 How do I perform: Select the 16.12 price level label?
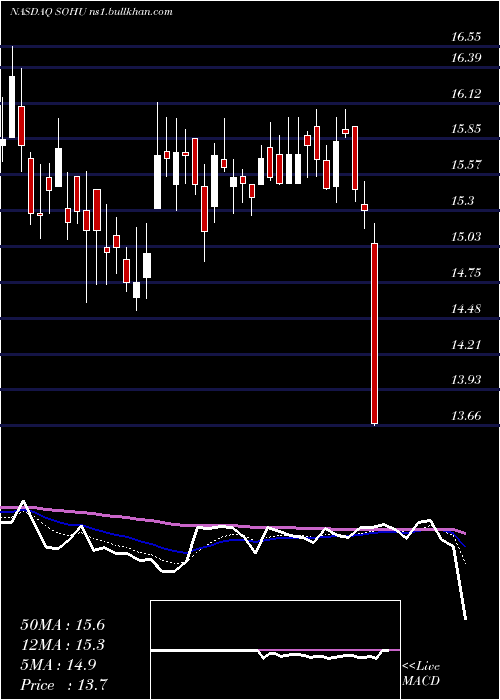tap(466, 93)
